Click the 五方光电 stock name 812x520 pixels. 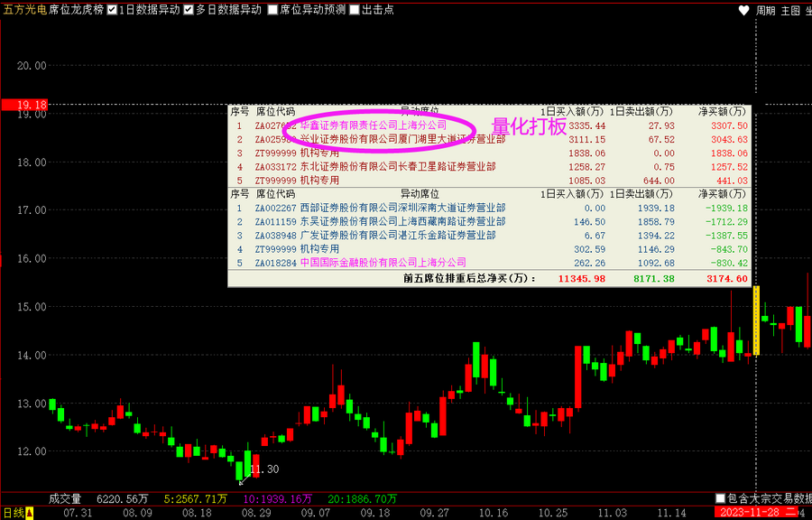click(x=24, y=10)
